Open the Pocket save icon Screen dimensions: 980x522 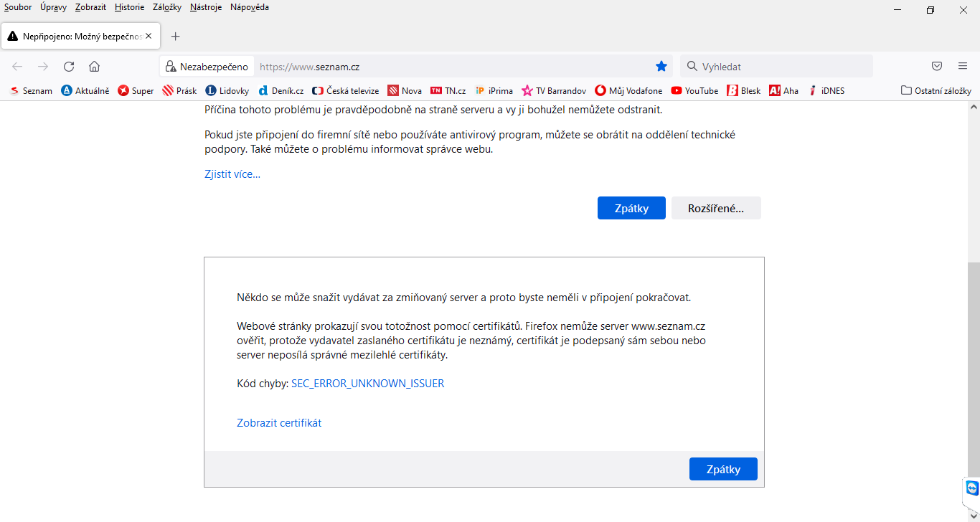pyautogui.click(x=937, y=67)
